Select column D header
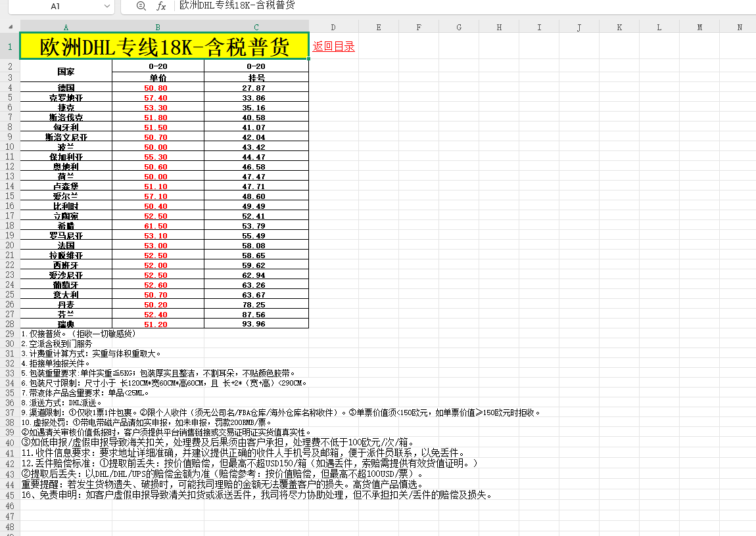This screenshot has width=756, height=536. click(x=333, y=27)
